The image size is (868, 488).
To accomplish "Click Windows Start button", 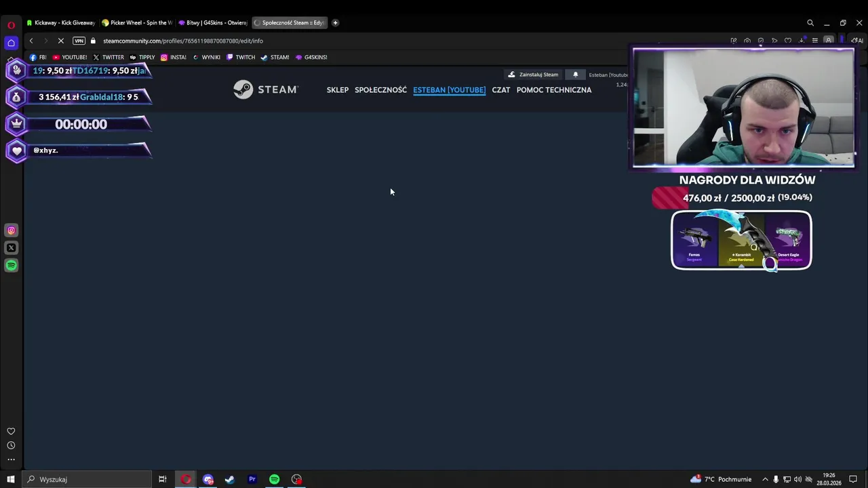I will 11,479.
